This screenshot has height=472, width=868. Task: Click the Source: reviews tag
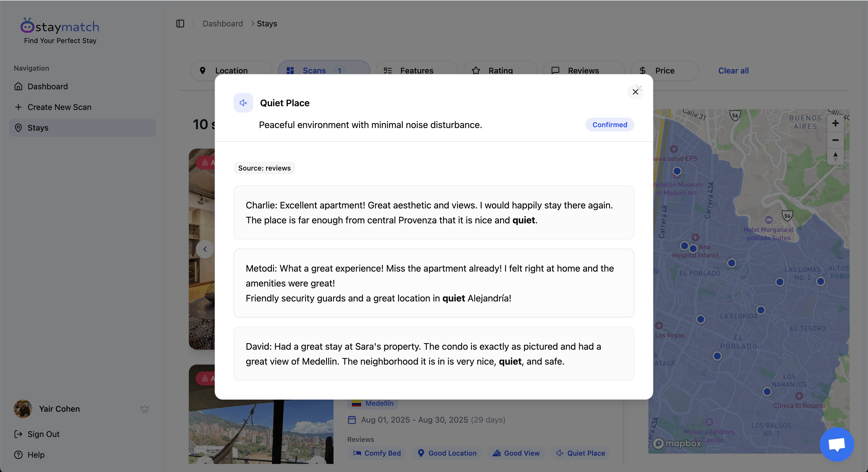click(264, 168)
